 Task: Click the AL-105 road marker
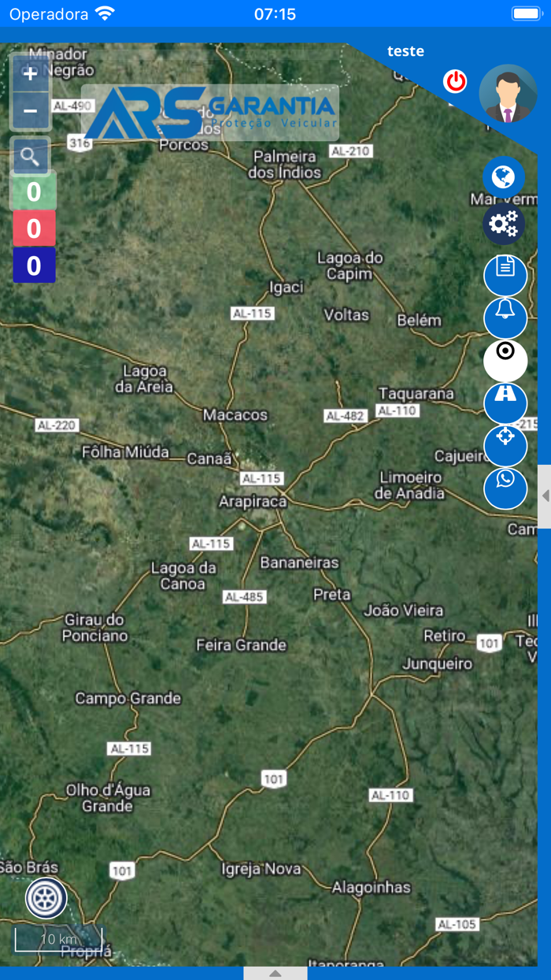click(x=457, y=924)
